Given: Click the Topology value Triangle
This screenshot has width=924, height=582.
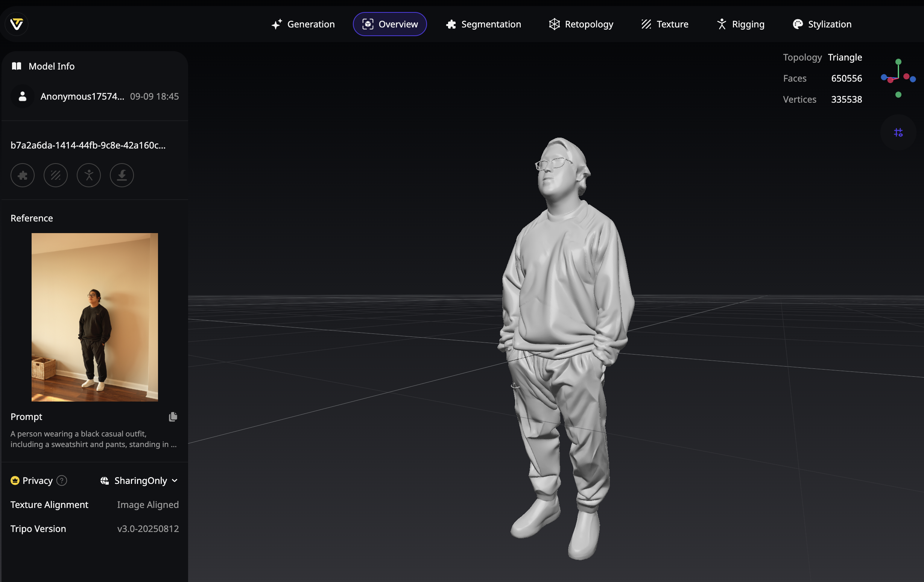Looking at the screenshot, I should point(845,57).
